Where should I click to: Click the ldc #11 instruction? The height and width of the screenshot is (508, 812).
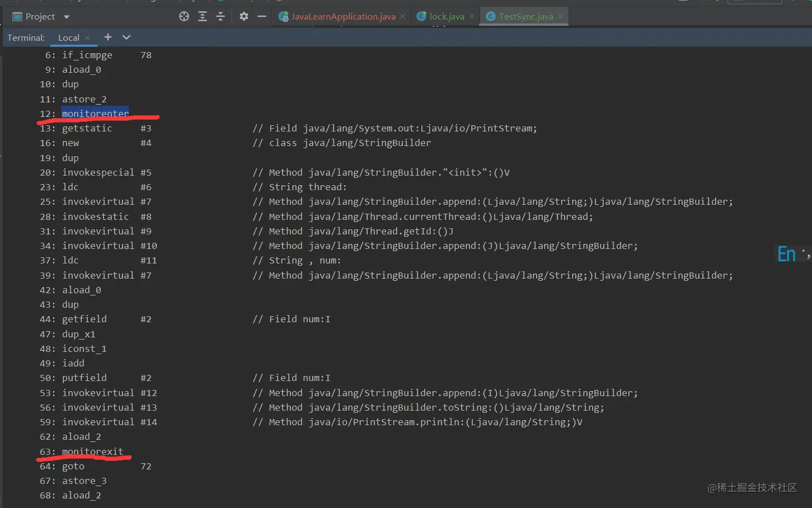109,260
